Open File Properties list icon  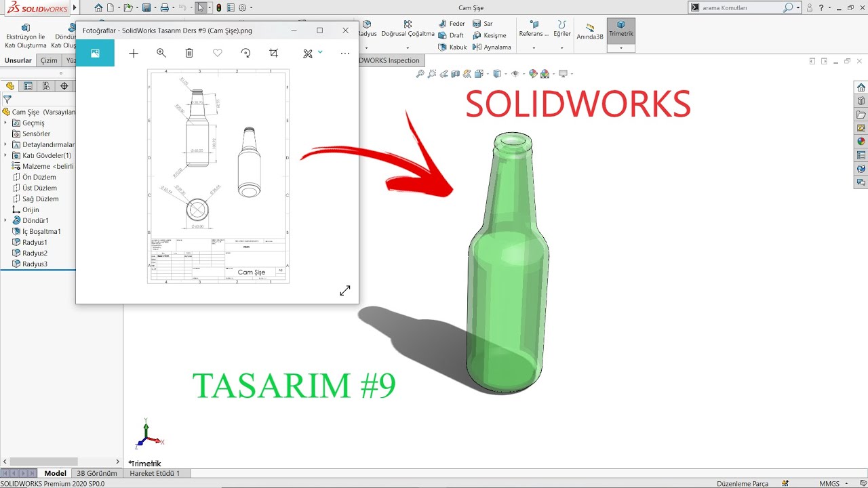231,8
